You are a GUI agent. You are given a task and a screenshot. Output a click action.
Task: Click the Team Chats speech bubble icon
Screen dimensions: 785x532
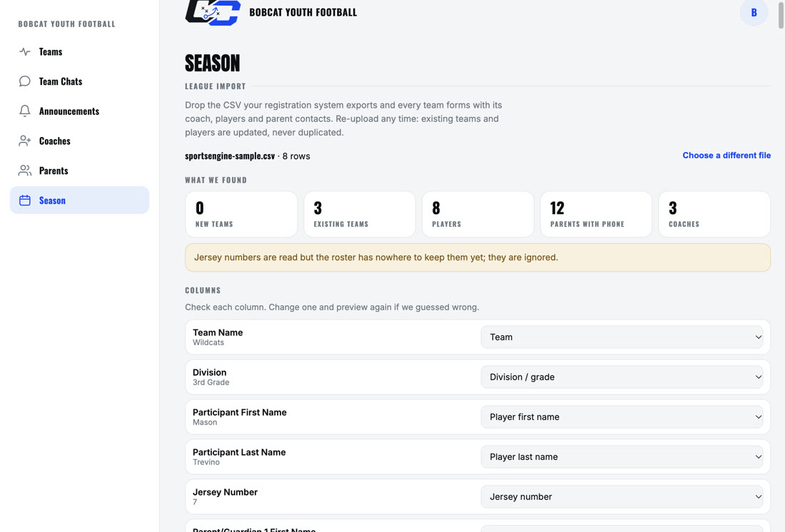[24, 81]
